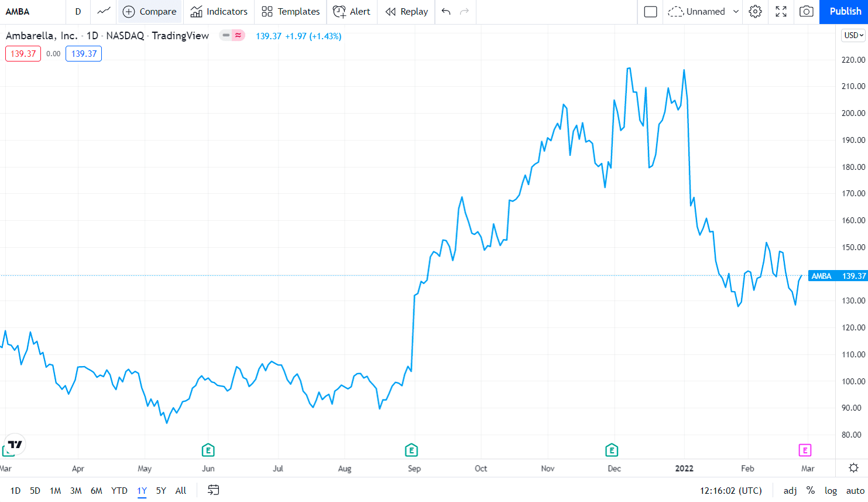This screenshot has width=868, height=502.
Task: Open the D interval selector
Action: (78, 11)
